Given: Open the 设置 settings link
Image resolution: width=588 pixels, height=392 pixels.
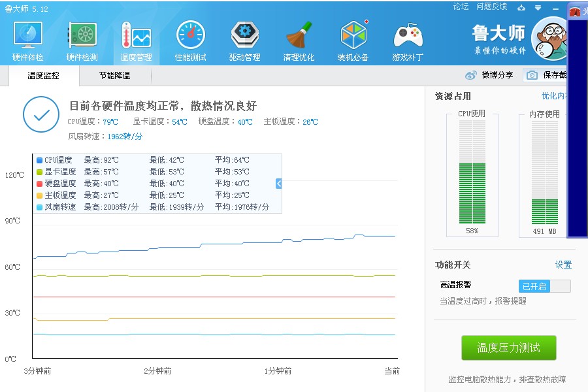Looking at the screenshot, I should coord(563,265).
